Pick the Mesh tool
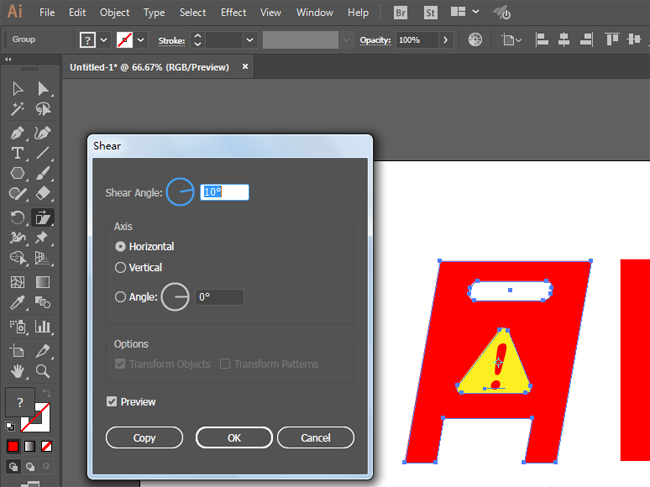Screen dimensions: 650x487 click(x=17, y=282)
